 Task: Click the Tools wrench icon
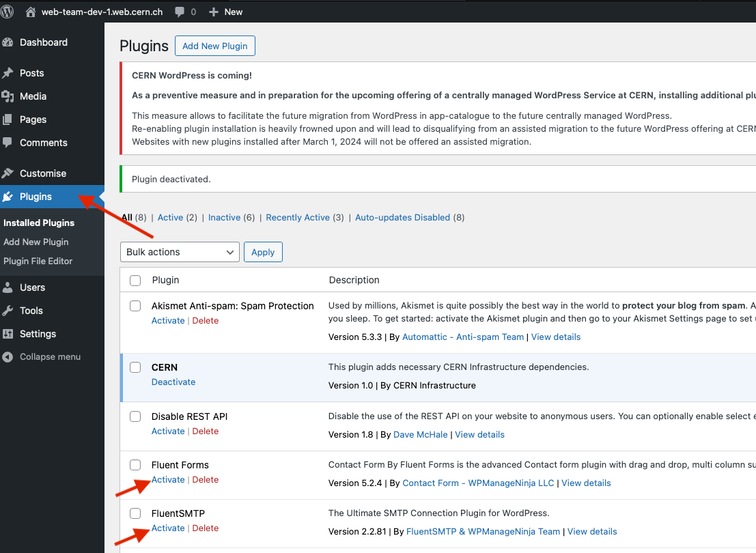(x=8, y=311)
